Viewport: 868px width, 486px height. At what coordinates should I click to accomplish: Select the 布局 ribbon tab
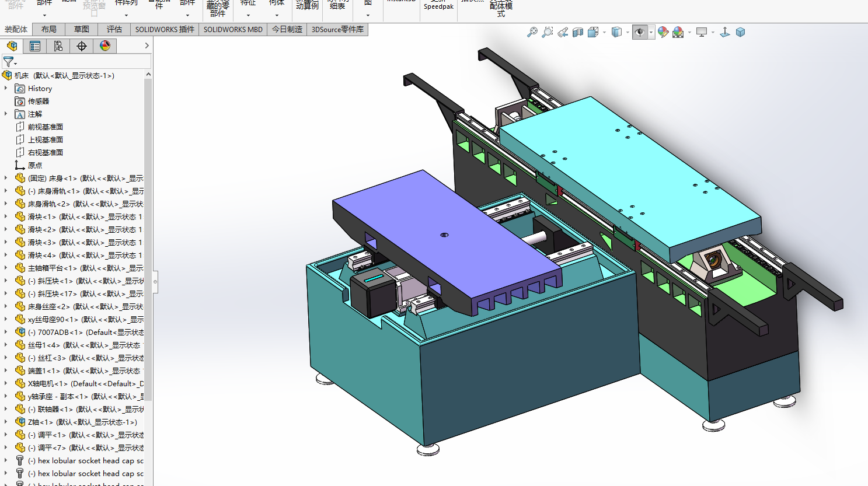coord(49,29)
